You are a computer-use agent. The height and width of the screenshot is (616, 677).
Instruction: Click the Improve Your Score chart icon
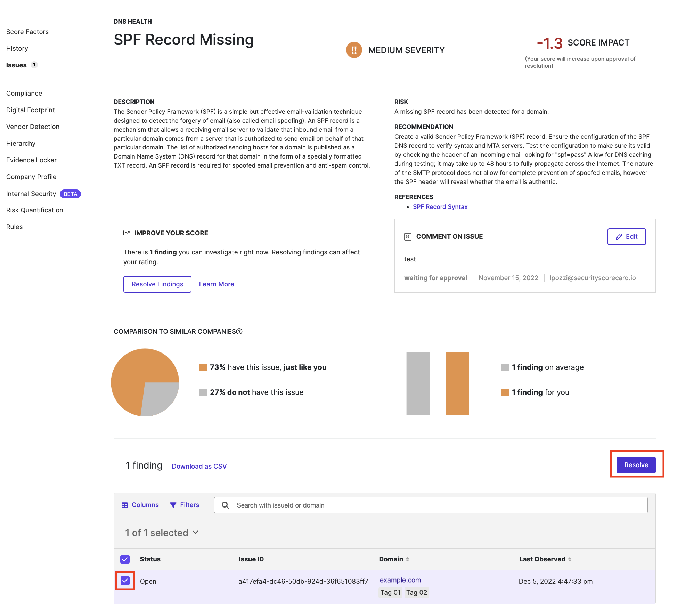coord(127,233)
